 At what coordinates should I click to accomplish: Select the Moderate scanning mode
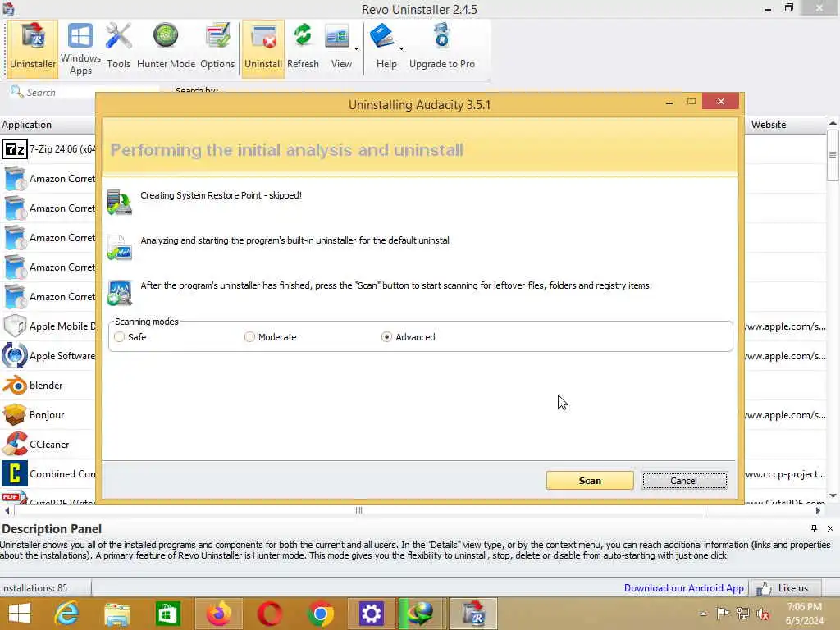click(x=249, y=337)
